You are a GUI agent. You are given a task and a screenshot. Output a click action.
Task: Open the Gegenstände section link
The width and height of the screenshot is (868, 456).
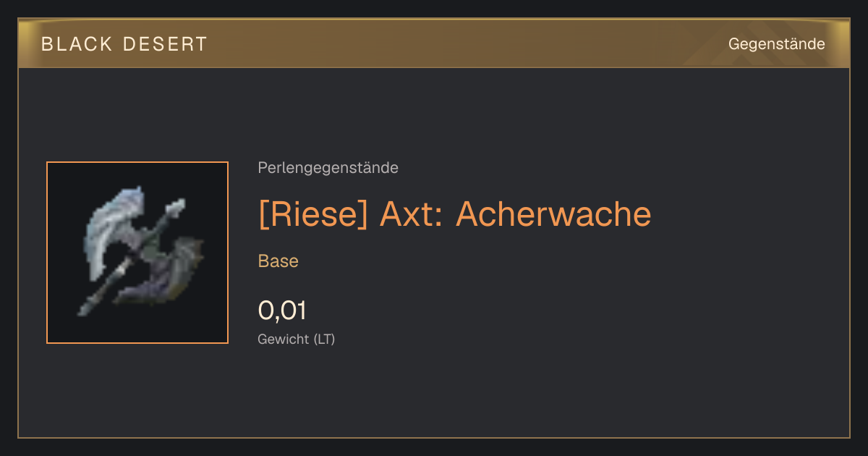coord(777,44)
